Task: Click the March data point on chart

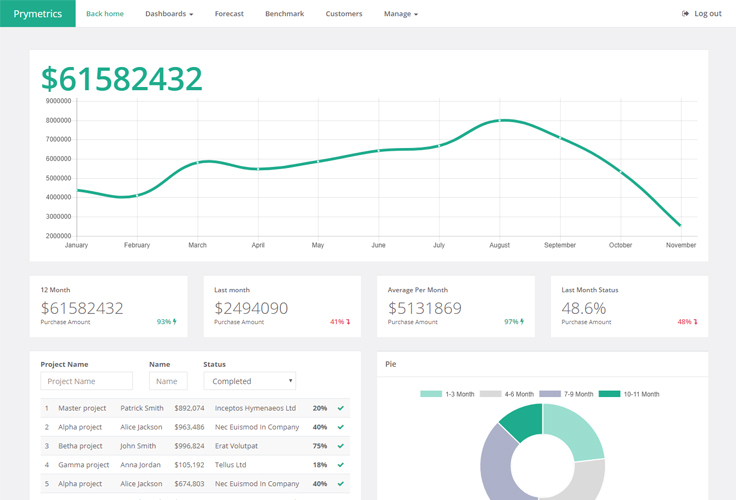Action: (198, 162)
